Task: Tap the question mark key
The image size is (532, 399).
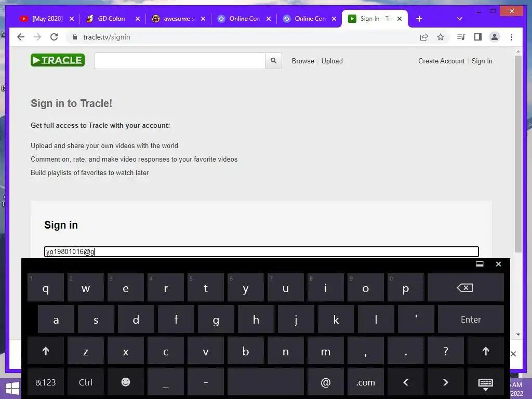Action: 445,351
